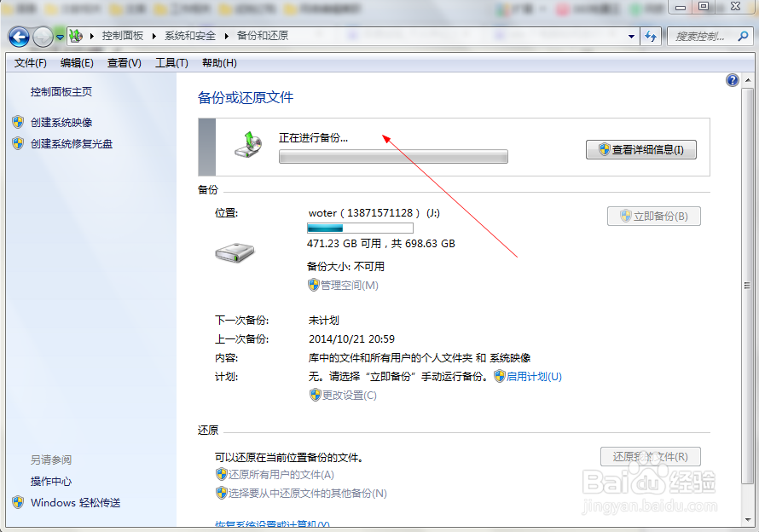Click the shield icon beside 管理空间(M)
Image resolution: width=759 pixels, height=532 pixels.
coord(314,285)
